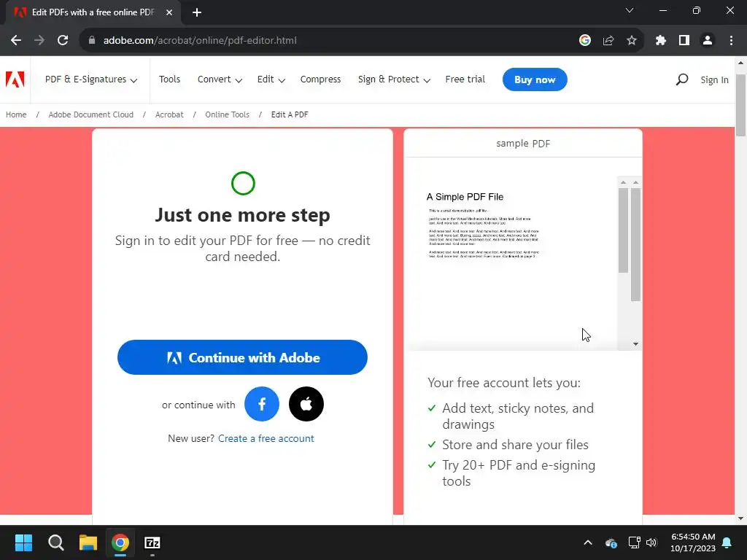Go to Acrobat breadcrumb
Image resolution: width=747 pixels, height=560 pixels.
coord(169,114)
